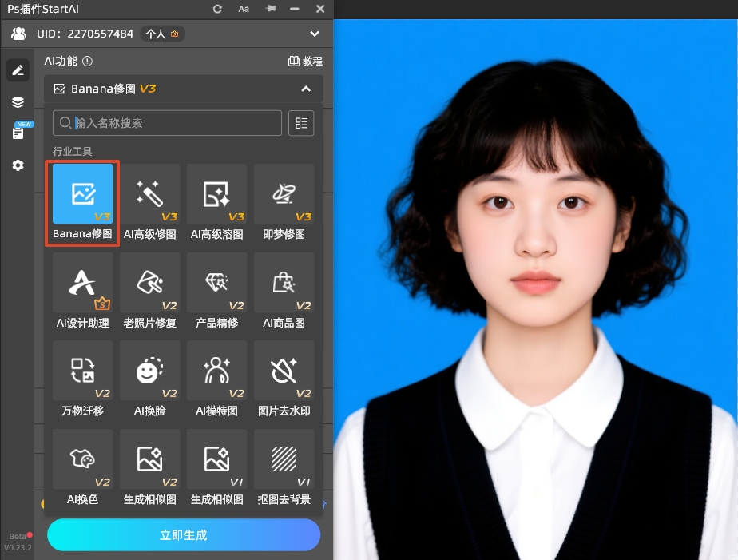Click the 立即生成 button
Screen dimensions: 738x560
[184, 534]
